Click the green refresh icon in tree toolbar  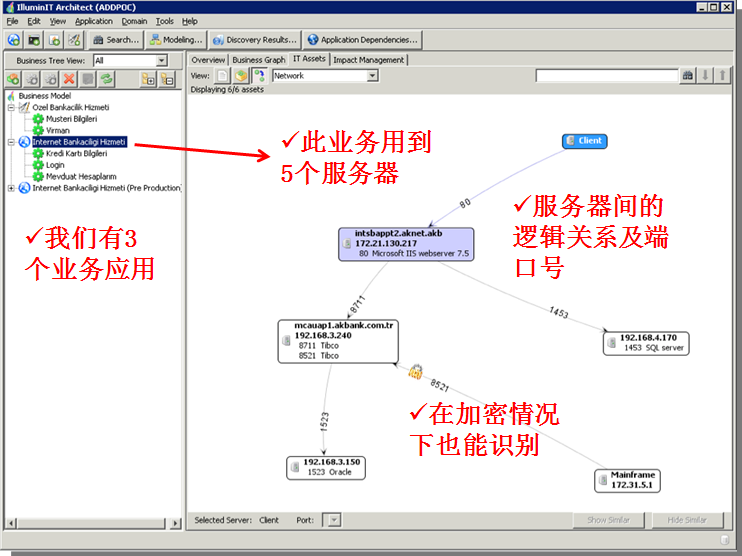(106, 78)
